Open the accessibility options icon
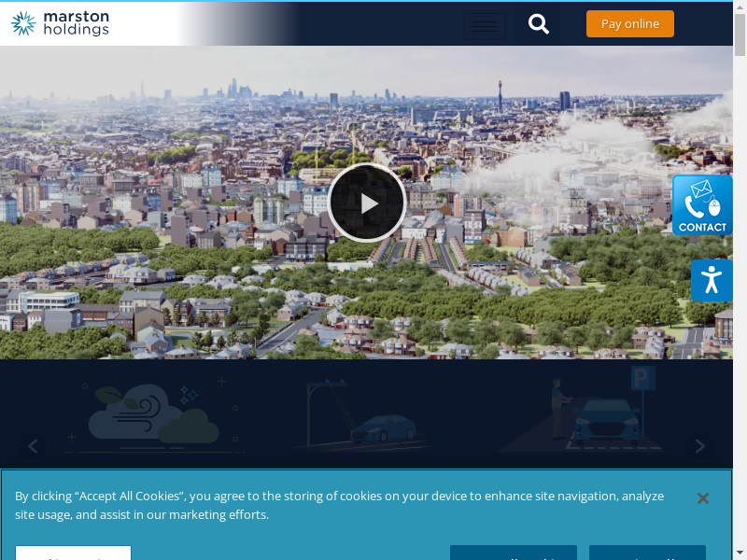 pyautogui.click(x=712, y=280)
